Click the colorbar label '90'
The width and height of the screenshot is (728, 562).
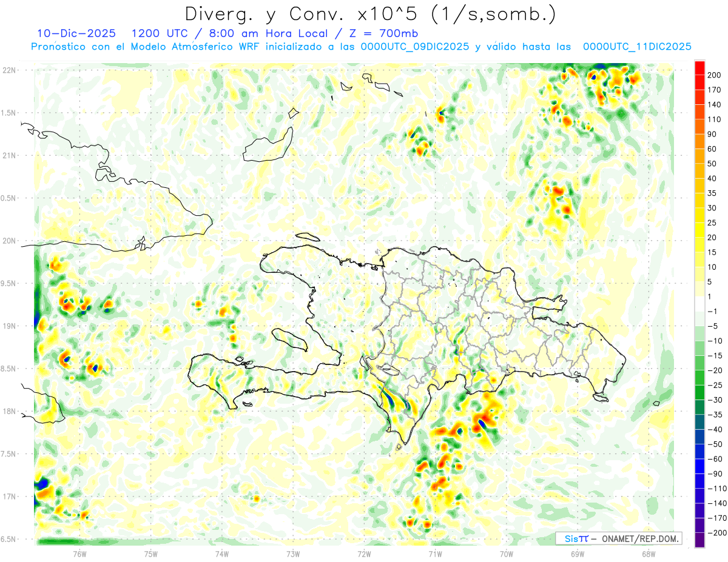(x=713, y=134)
